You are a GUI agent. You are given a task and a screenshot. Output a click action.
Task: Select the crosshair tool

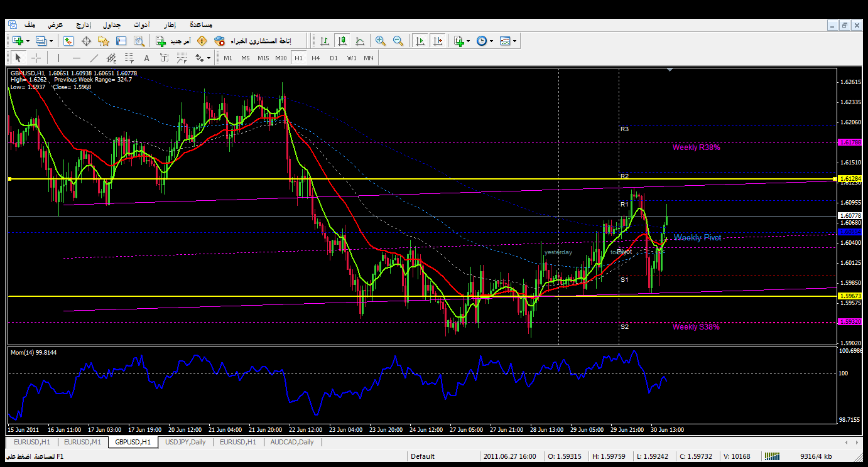(36, 58)
